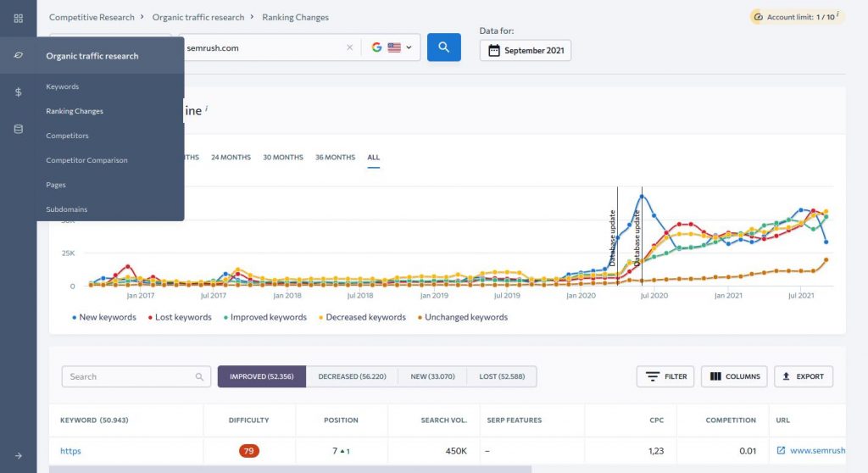The height and width of the screenshot is (473, 868).
Task: Open the www.semrush URL link
Action: pos(818,451)
